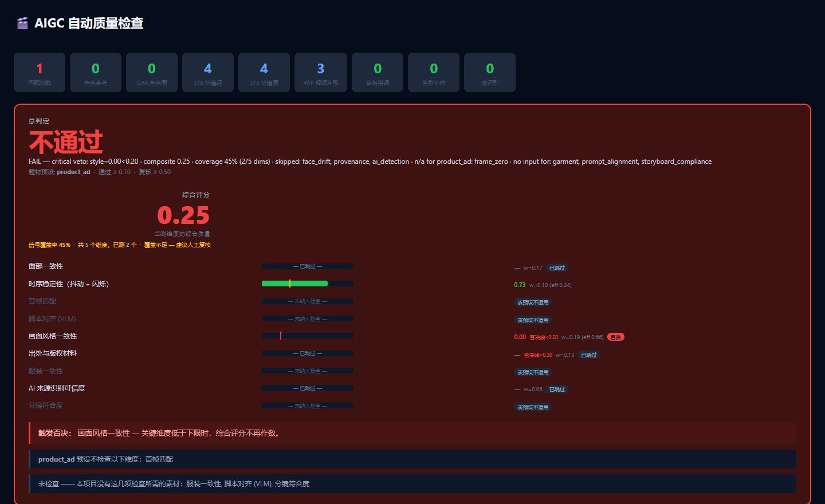Click the 未检查 missing-material notice banner
The height and width of the screenshot is (504, 825).
(x=412, y=484)
